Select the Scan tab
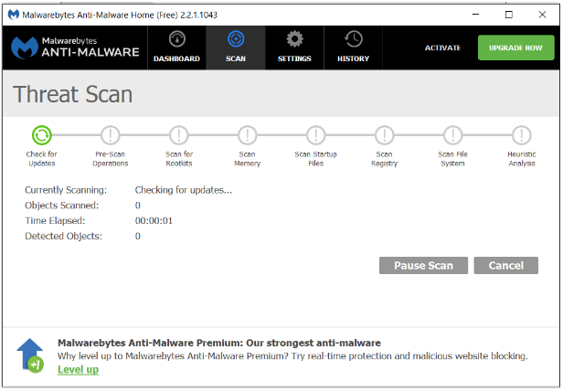563x392 pixels. point(235,48)
